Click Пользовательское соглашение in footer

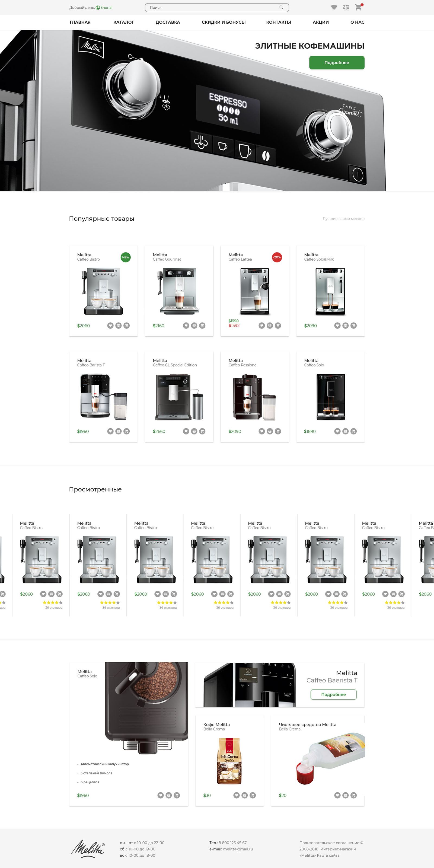(329, 843)
